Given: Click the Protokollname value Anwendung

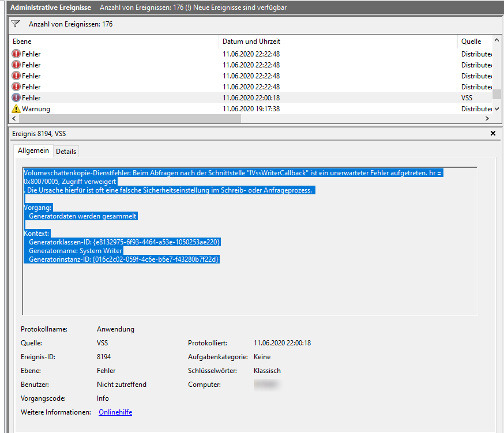Looking at the screenshot, I should point(115,329).
